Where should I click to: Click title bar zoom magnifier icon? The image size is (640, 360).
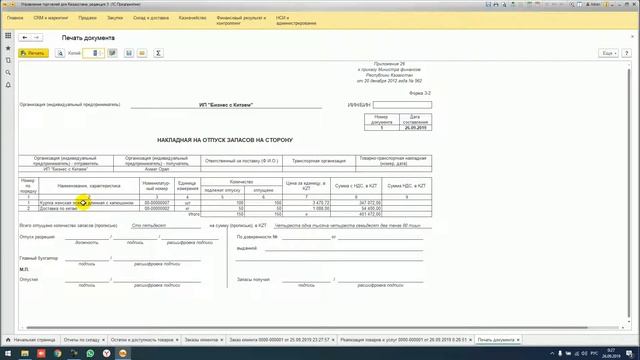(x=572, y=4)
